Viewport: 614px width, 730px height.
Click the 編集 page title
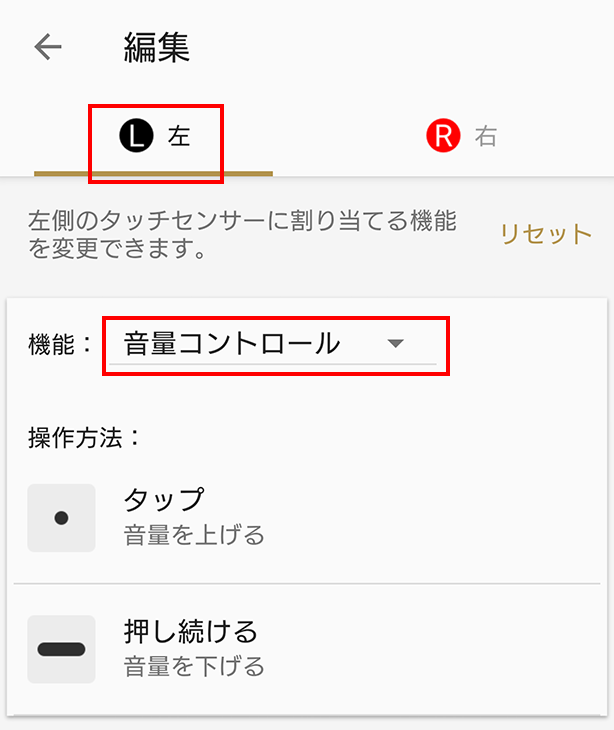coord(157,47)
